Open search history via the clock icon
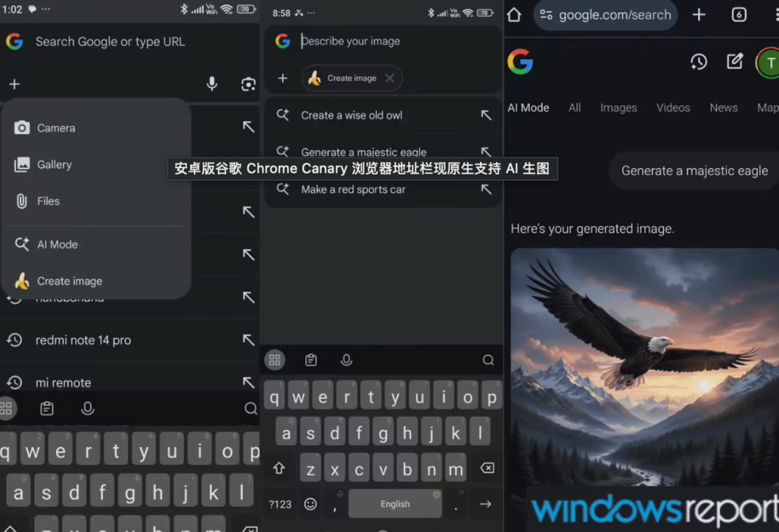This screenshot has height=532, width=779. coord(699,62)
